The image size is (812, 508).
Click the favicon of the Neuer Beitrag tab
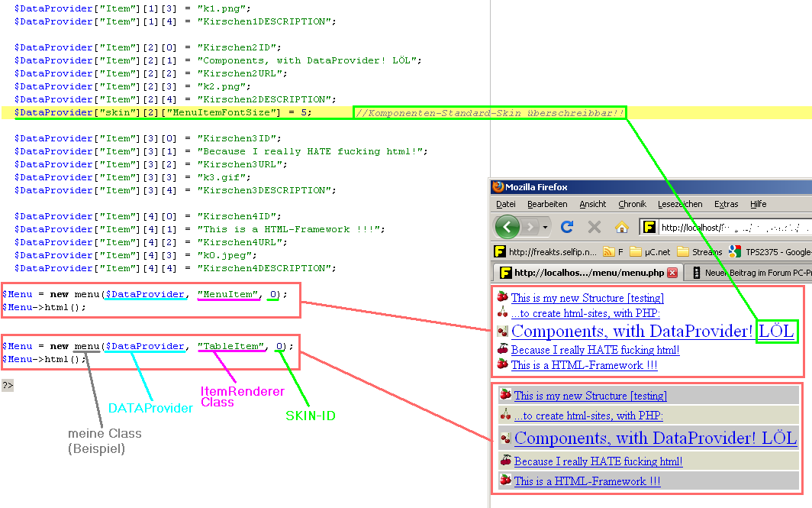(697, 273)
